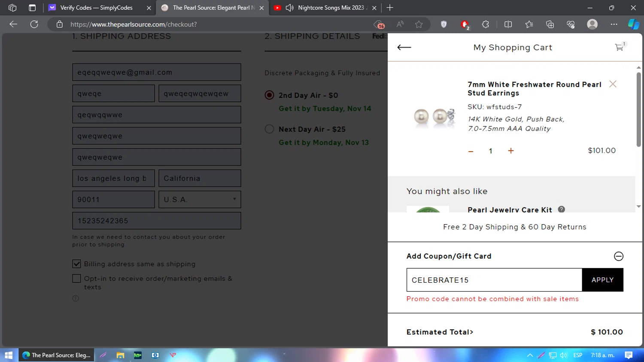Click the browser address bar
The width and height of the screenshot is (644, 362).
pyautogui.click(x=219, y=24)
